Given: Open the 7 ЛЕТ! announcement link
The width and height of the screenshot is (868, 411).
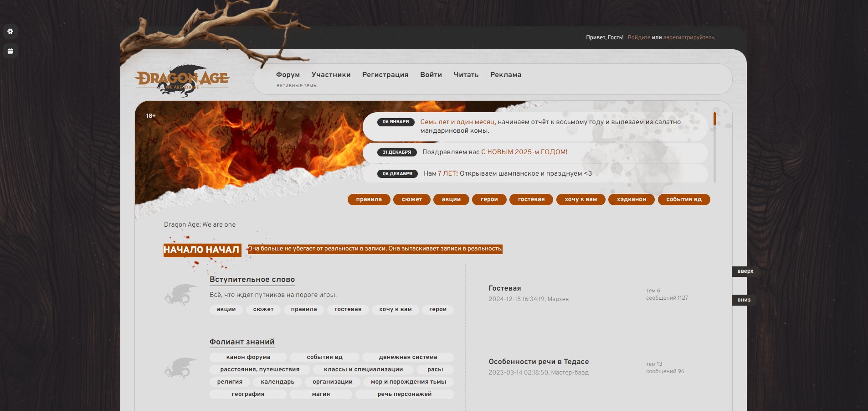Looking at the screenshot, I should pos(447,173).
